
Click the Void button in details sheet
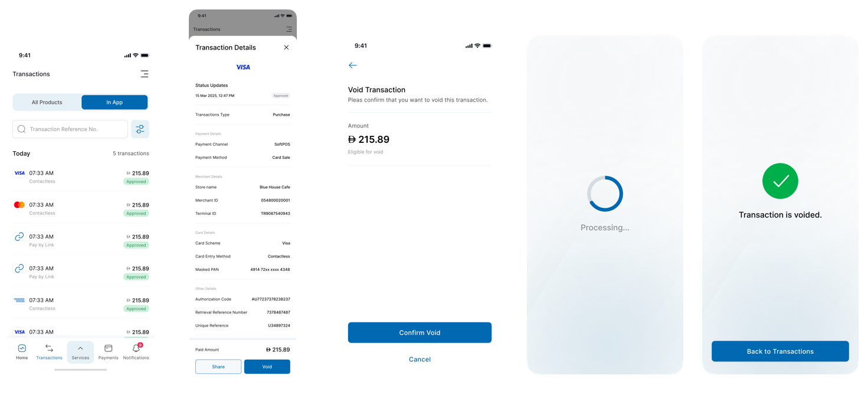coord(267,367)
